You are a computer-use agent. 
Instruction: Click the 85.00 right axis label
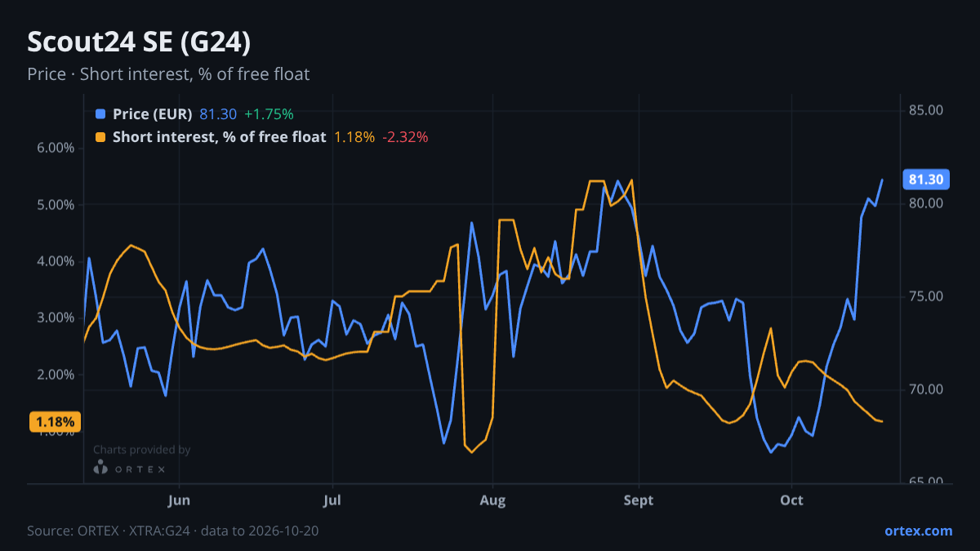926,110
